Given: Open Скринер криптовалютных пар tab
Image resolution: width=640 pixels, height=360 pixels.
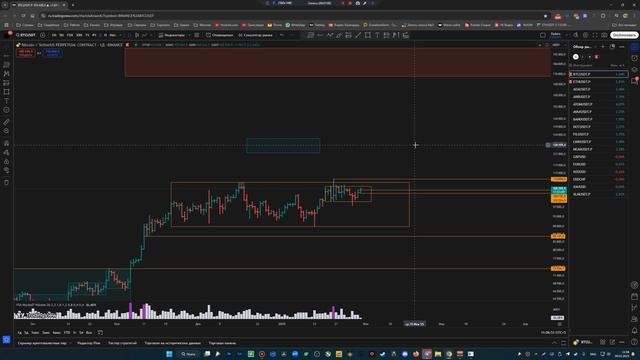Looking at the screenshot, I should tap(42, 343).
